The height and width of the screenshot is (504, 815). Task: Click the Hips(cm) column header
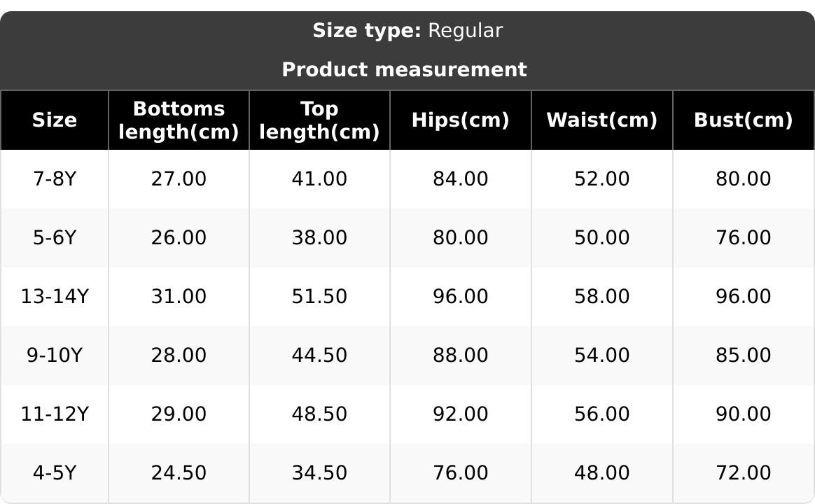[x=460, y=120]
